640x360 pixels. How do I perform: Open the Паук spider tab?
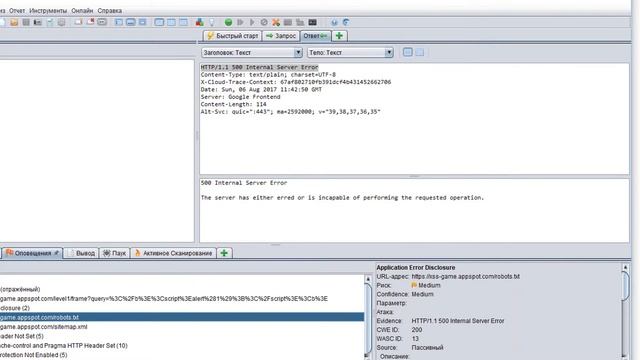click(x=114, y=253)
